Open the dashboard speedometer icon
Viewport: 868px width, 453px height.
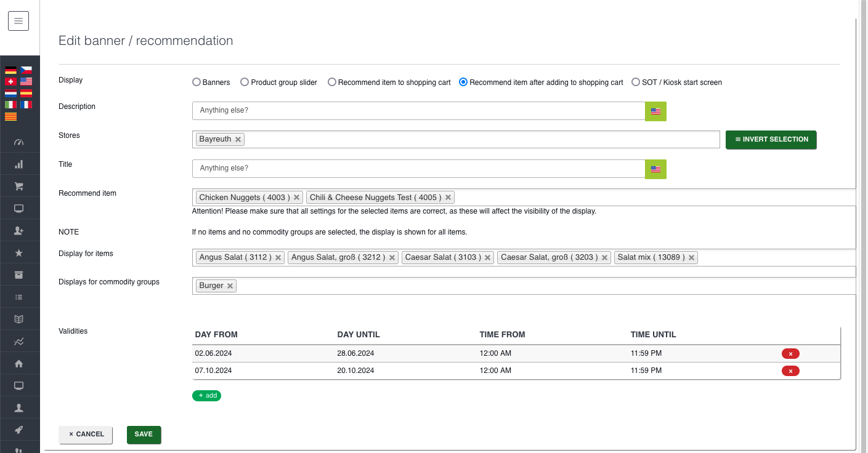[19, 142]
